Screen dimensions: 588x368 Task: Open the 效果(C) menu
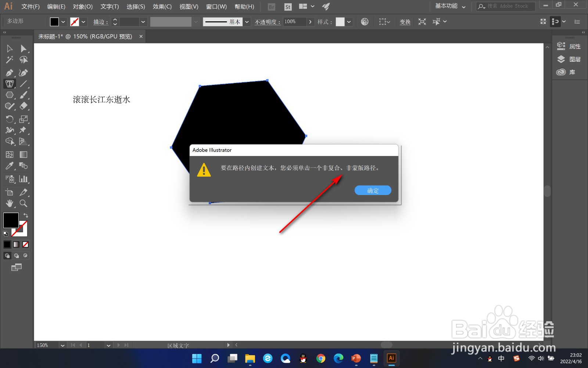(x=162, y=7)
